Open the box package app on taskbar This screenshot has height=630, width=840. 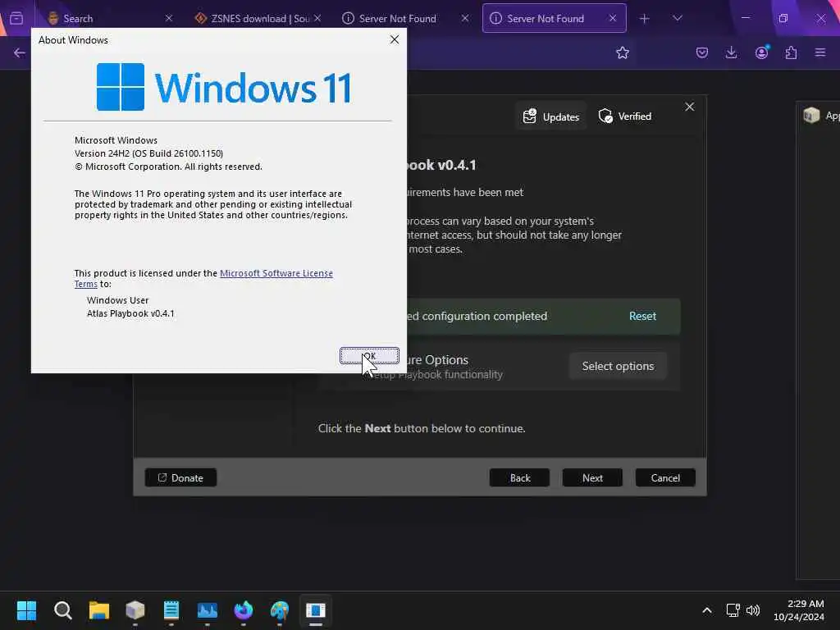(x=135, y=610)
